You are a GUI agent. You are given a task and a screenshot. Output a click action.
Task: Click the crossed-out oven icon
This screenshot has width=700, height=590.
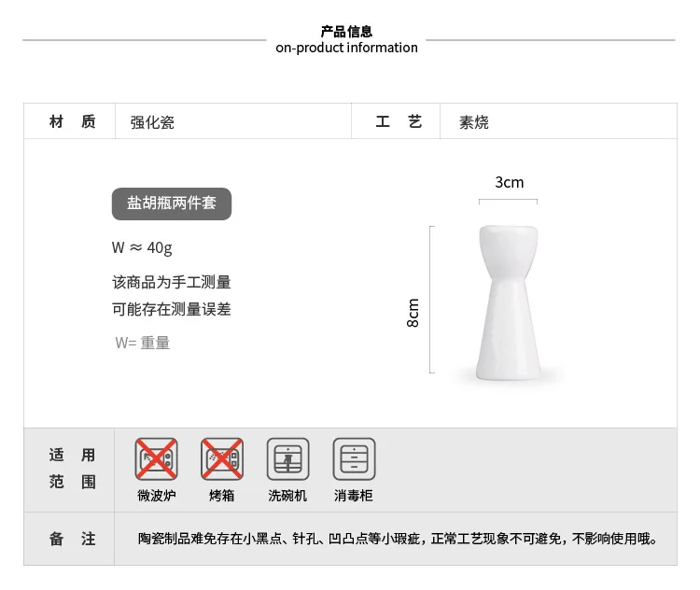(222, 459)
